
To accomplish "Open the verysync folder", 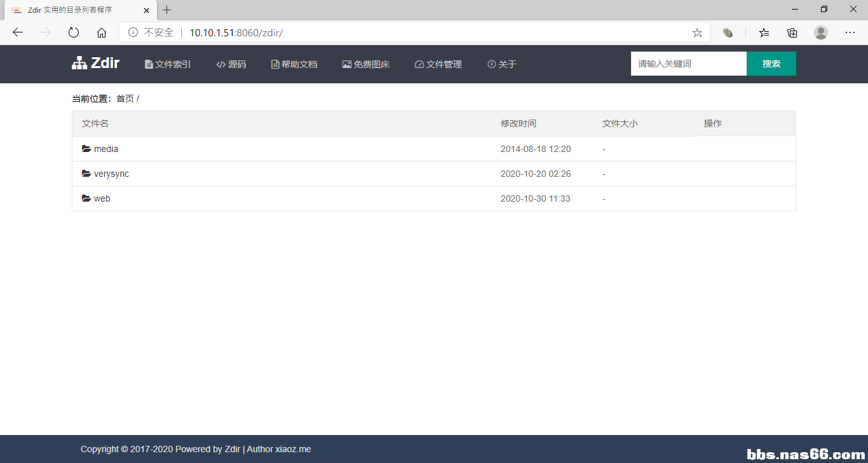I will coord(111,174).
